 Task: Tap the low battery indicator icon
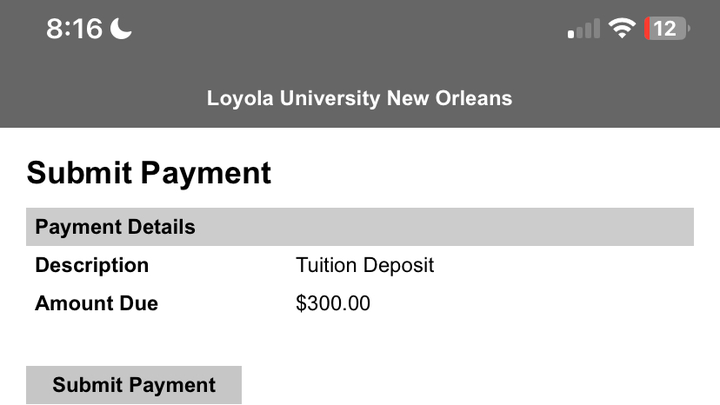tap(667, 28)
